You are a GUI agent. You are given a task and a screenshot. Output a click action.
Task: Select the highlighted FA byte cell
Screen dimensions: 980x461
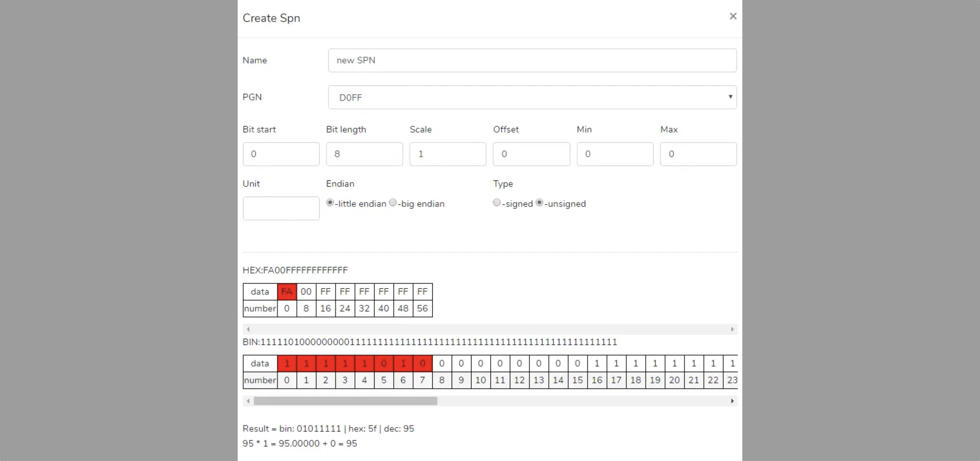[287, 291]
